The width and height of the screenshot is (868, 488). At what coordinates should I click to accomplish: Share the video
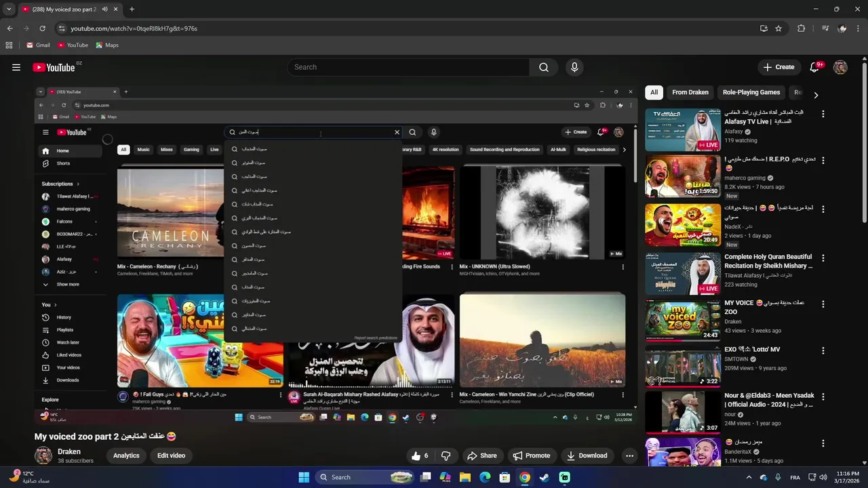482,455
